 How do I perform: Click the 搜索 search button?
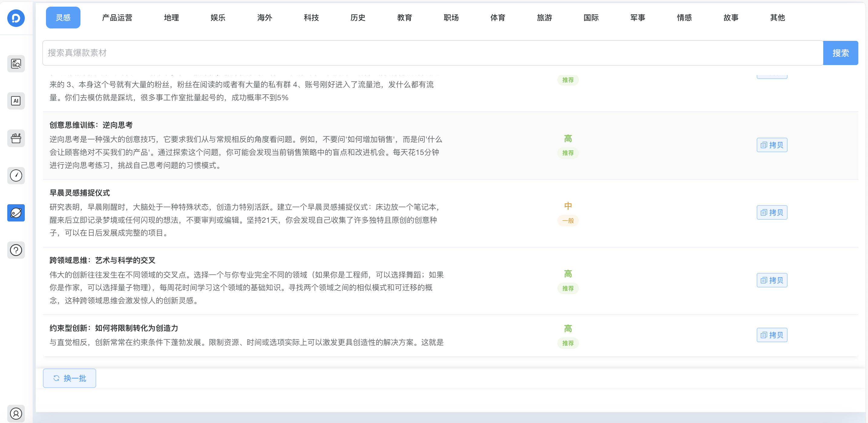coord(840,53)
